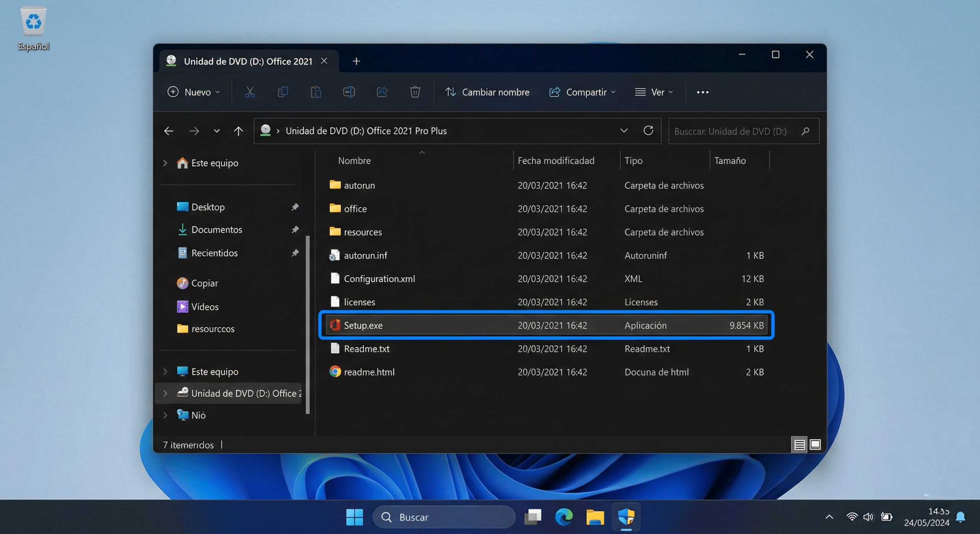Expand Este equipo in the sidebar
Screen dimensions: 980x534
click(x=165, y=163)
